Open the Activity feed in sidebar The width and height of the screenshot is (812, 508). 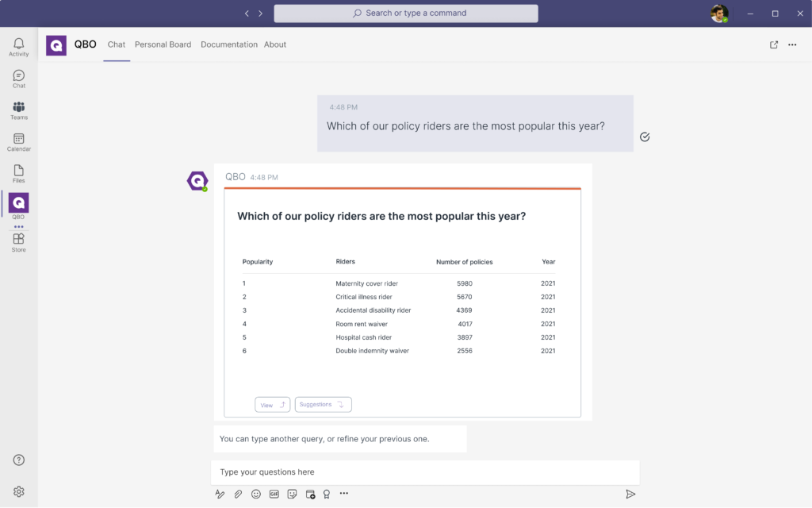coord(18,47)
